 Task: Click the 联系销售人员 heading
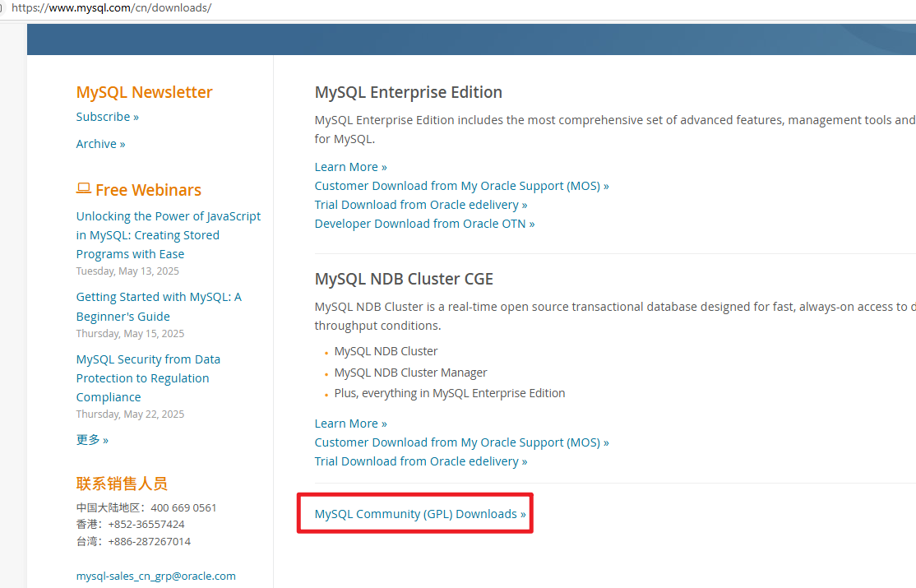pyautogui.click(x=122, y=484)
